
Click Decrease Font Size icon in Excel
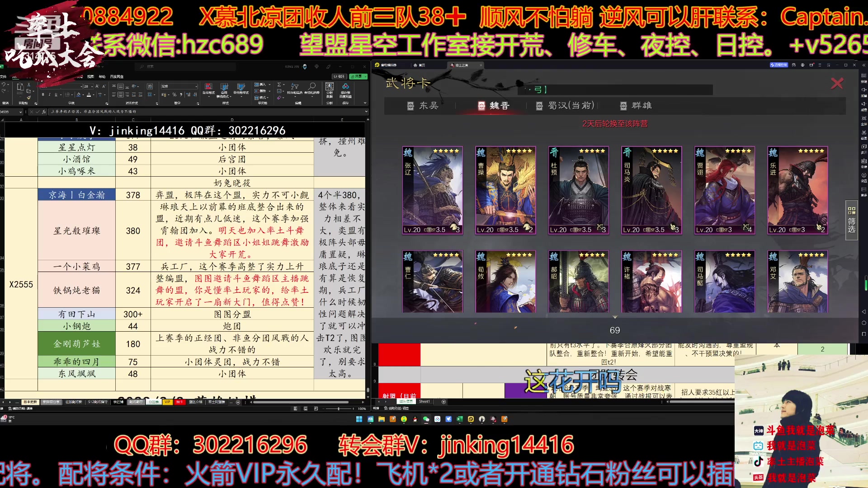[x=104, y=86]
